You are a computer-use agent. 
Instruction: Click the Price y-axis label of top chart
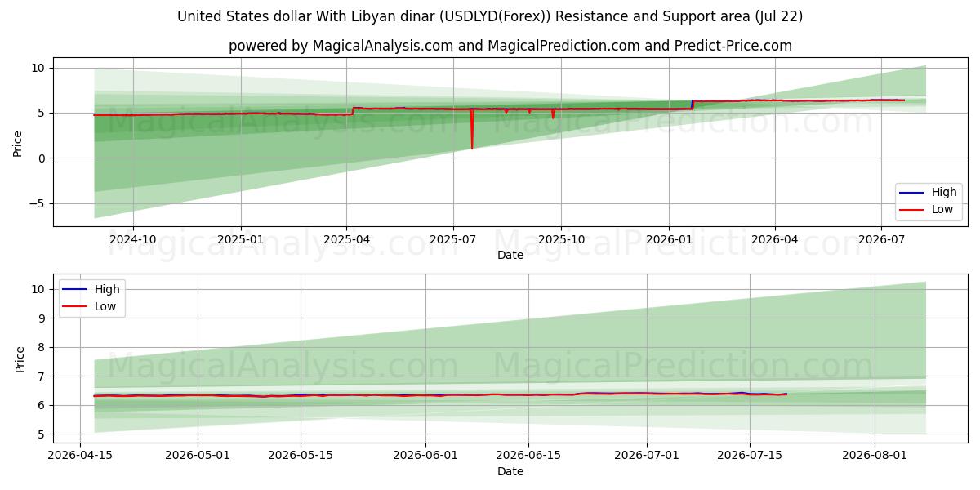coord(18,142)
